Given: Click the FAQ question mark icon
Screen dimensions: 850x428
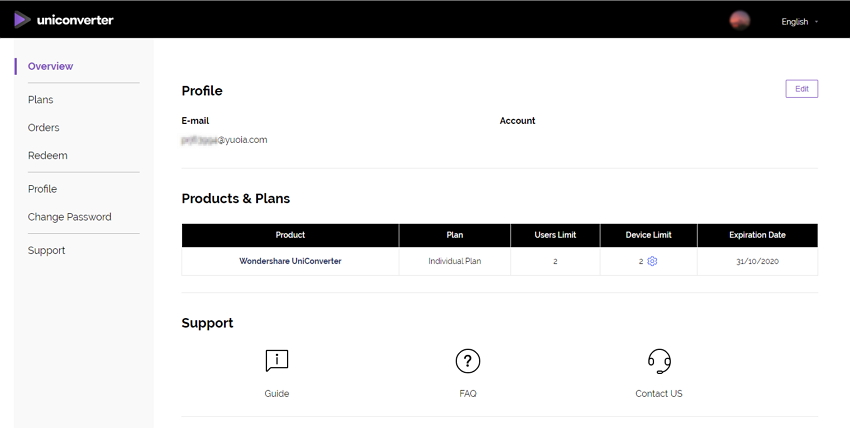Looking at the screenshot, I should (x=468, y=361).
